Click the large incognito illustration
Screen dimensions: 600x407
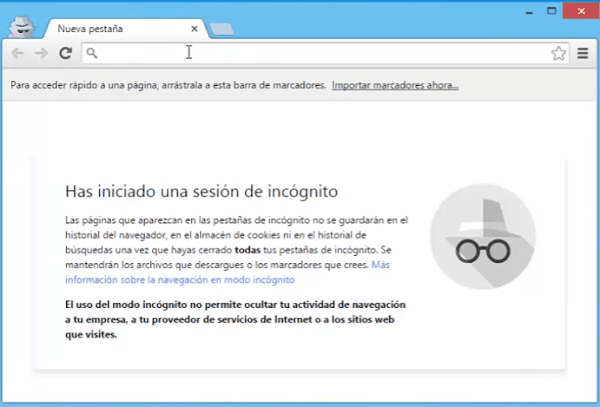483,236
